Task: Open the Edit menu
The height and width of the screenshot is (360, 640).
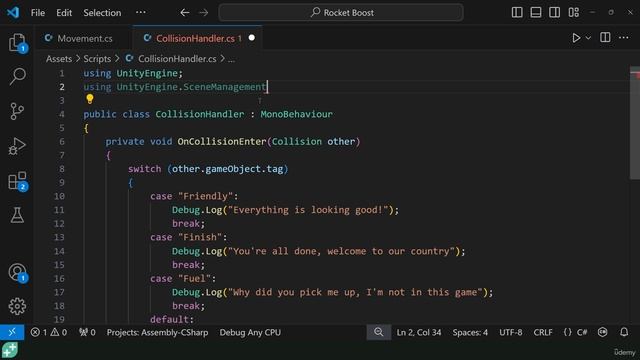Action: pyautogui.click(x=64, y=13)
